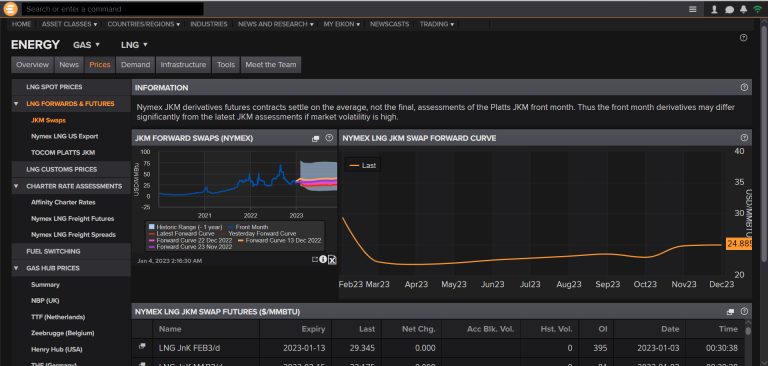This screenshot has width=768, height=366.
Task: Toggle the Front Month legend series
Action: click(x=248, y=227)
